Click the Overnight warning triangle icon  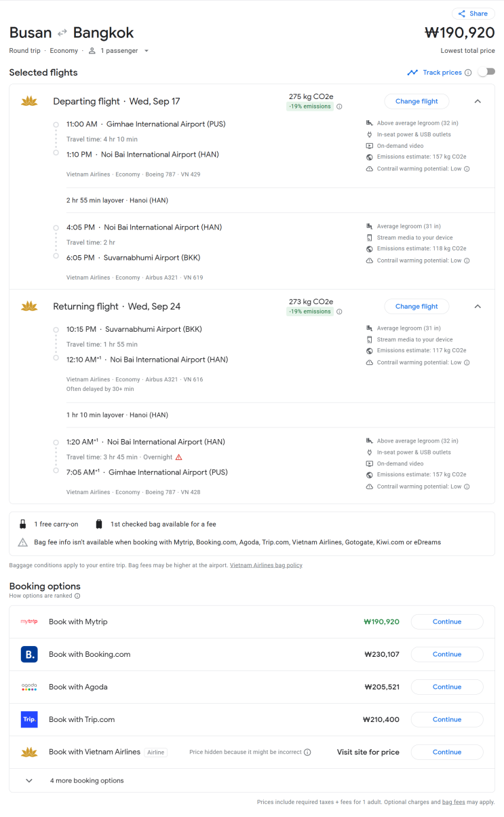[179, 457]
